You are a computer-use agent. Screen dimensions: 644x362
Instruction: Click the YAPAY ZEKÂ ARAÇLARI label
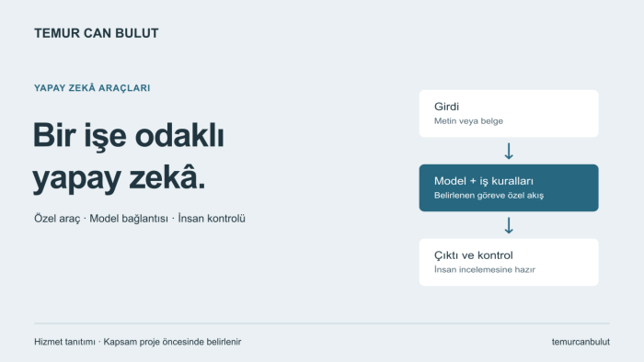(x=92, y=87)
